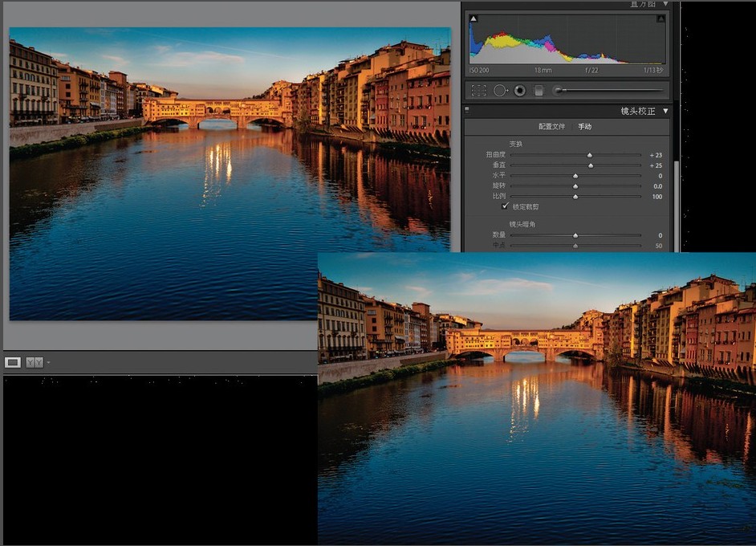Click the 垂直 value +25
The image size is (756, 546).
[x=656, y=165]
